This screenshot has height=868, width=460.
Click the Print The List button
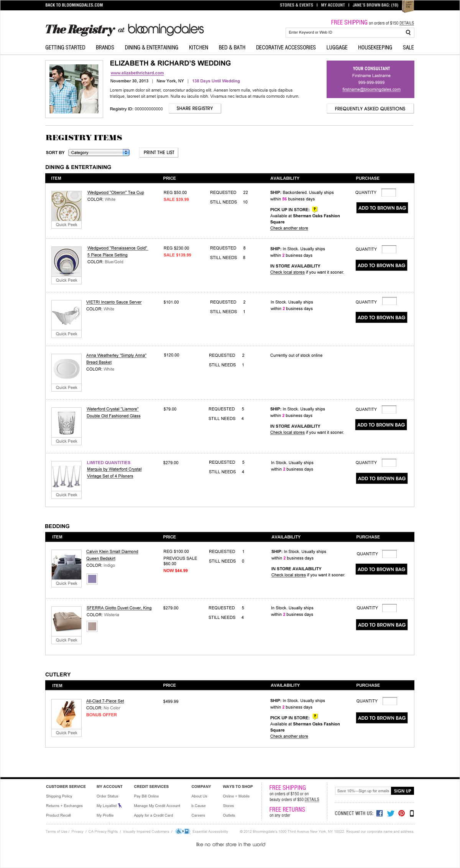pyautogui.click(x=159, y=153)
